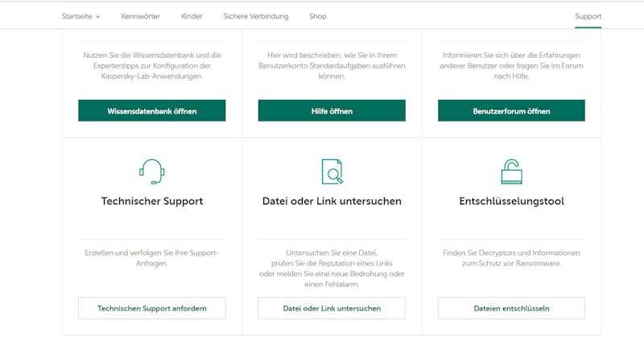Click the open padlock decryption icon
644x362 pixels.
pyautogui.click(x=511, y=171)
